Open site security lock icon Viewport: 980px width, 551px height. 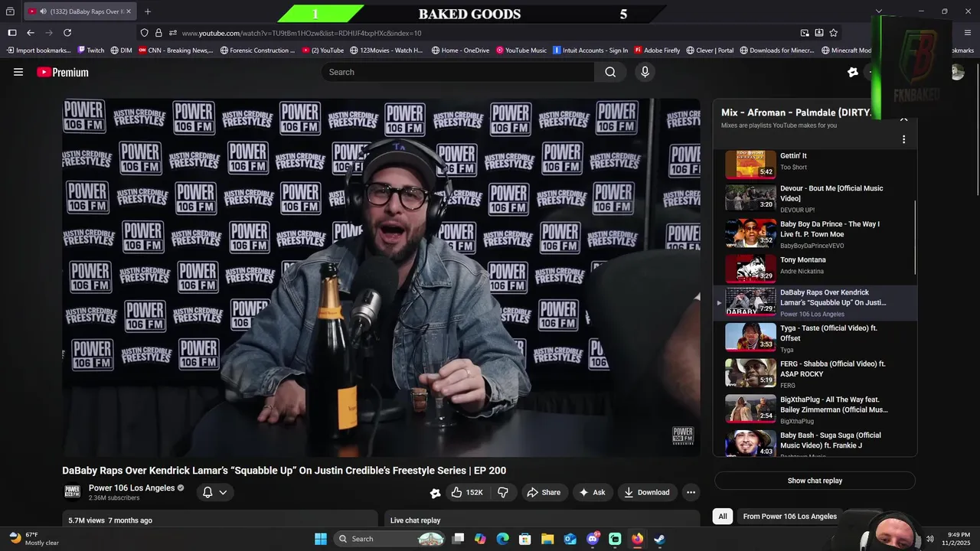click(158, 33)
